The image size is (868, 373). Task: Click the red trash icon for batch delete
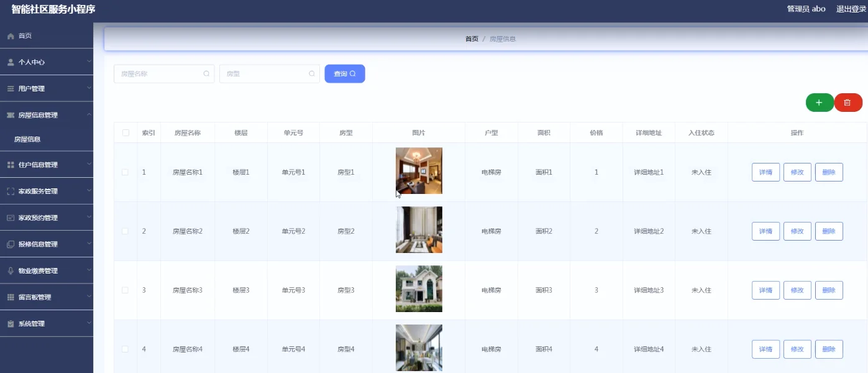848,102
